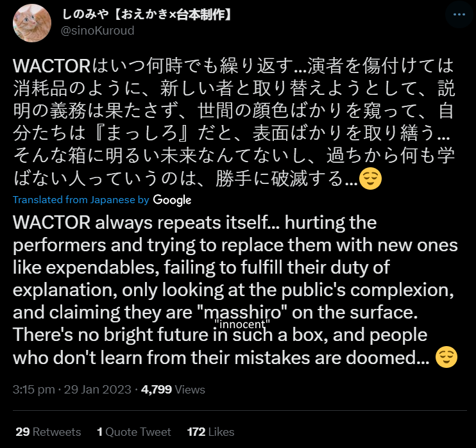
Task: Show the 172 Likes list
Action: point(210,432)
